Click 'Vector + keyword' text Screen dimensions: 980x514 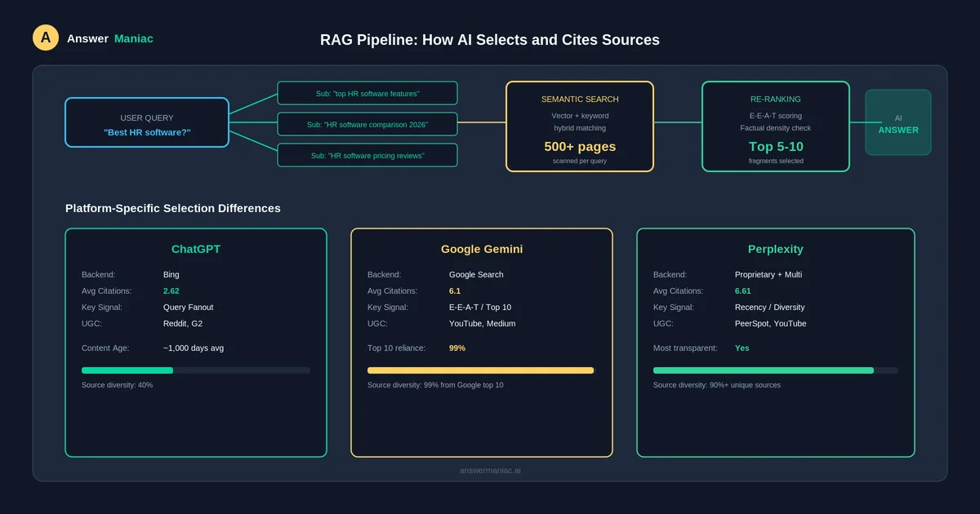click(x=580, y=116)
